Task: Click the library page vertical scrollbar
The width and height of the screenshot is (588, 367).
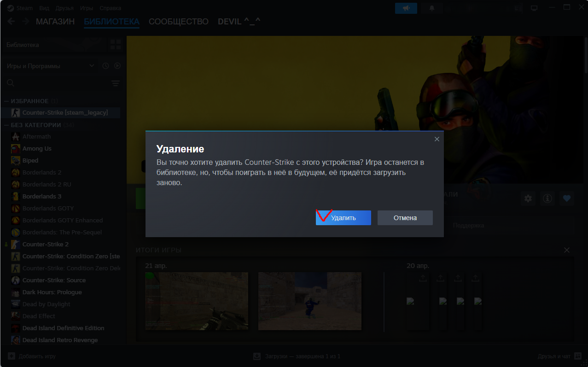Action: click(585, 55)
